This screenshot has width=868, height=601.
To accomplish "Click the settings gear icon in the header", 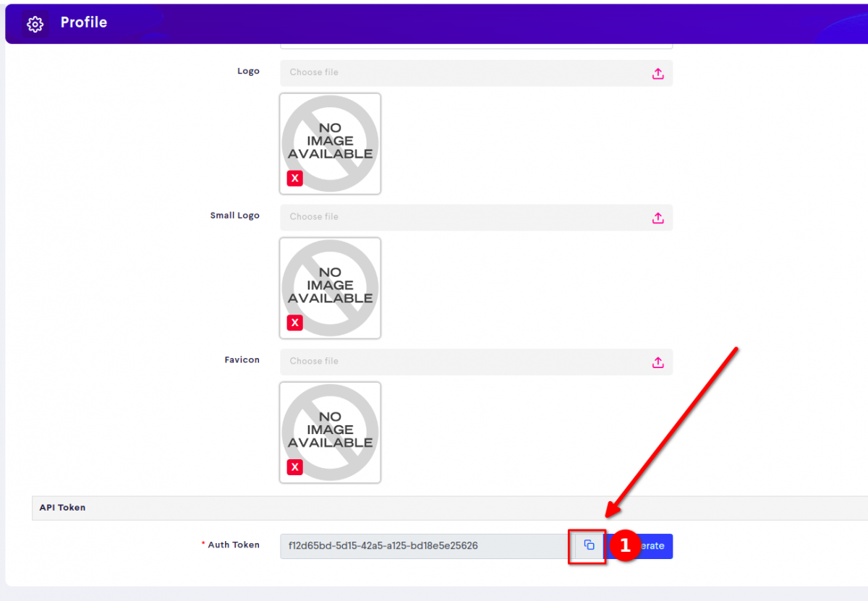I will click(x=35, y=23).
